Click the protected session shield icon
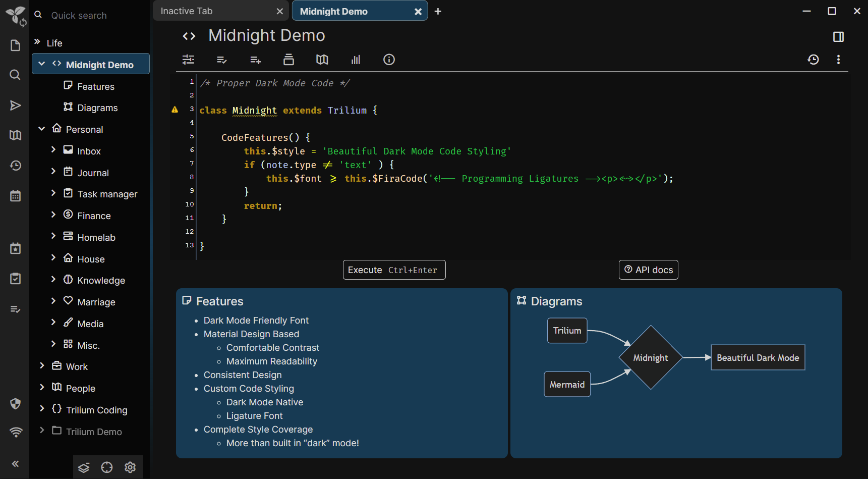Image resolution: width=868 pixels, height=479 pixels. (x=15, y=403)
